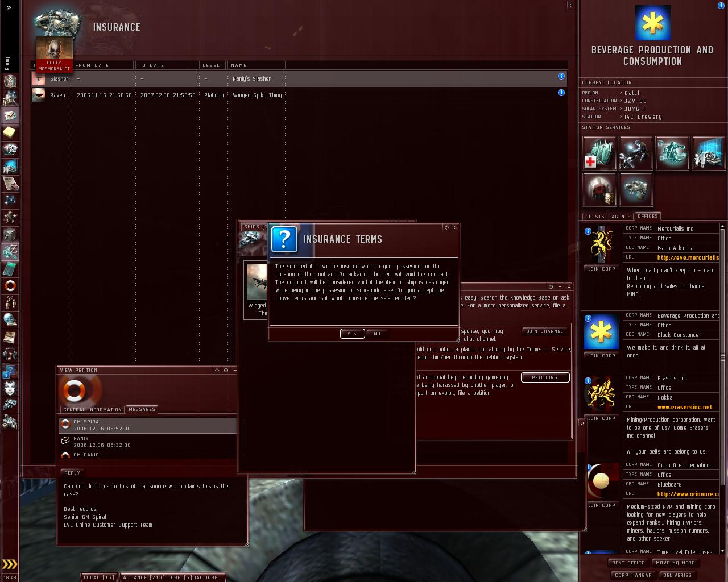Open the ship fitting station service
The width and height of the screenshot is (728, 582).
click(635, 189)
